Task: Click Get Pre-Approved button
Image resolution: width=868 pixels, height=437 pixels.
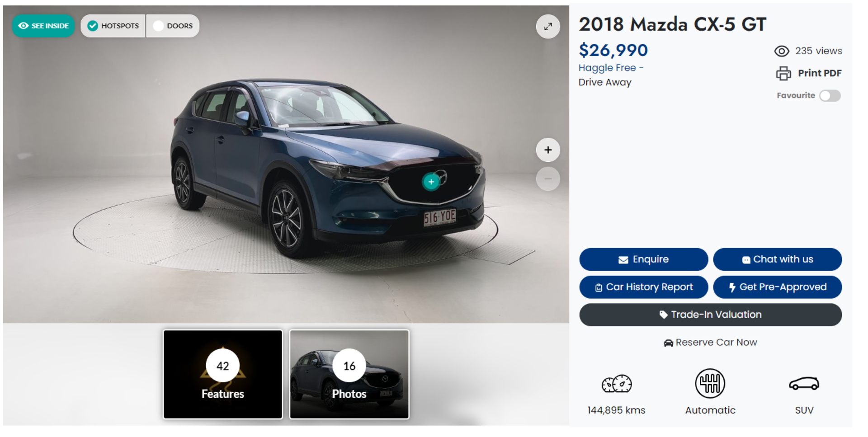Action: pyautogui.click(x=777, y=287)
